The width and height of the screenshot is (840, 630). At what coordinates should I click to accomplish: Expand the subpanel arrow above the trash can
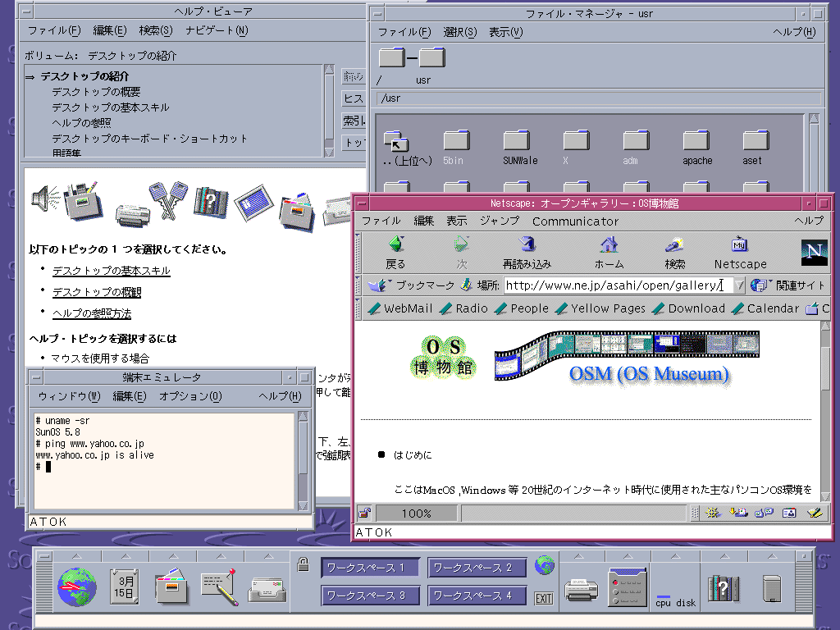tap(772, 556)
